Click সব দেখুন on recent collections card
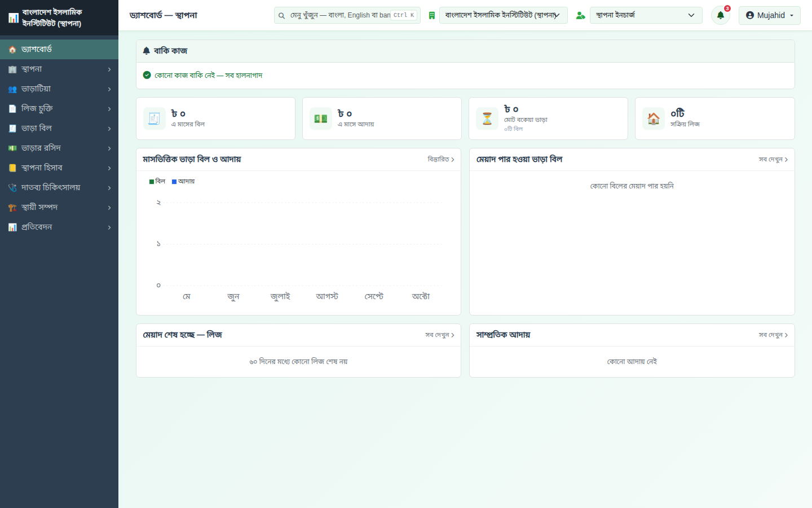This screenshot has height=508, width=812. 773,335
